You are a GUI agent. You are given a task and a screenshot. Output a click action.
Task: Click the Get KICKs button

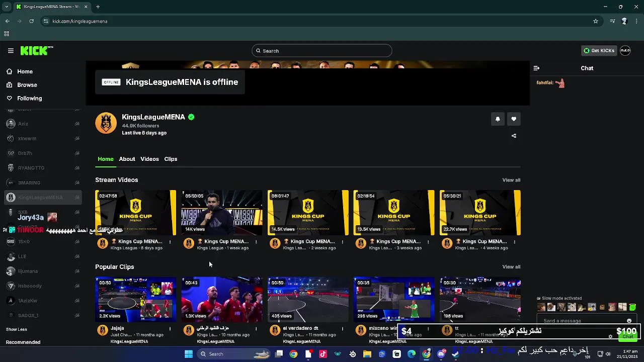coord(599,51)
